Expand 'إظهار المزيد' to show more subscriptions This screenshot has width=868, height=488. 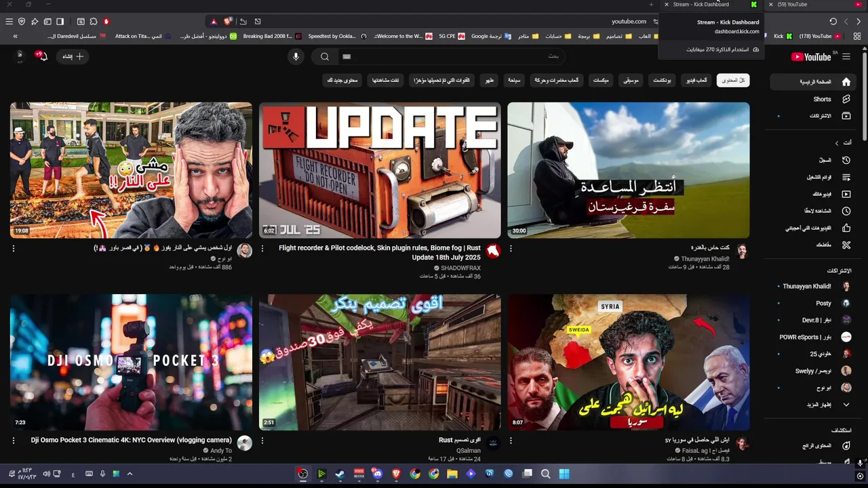814,405
